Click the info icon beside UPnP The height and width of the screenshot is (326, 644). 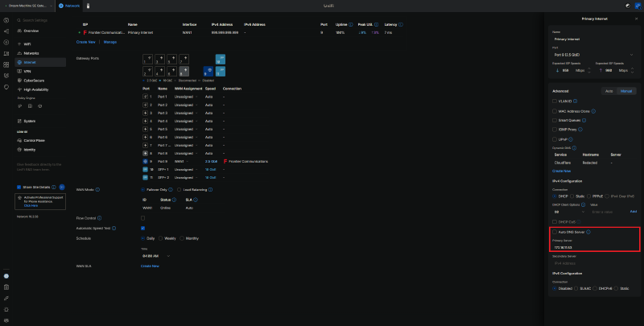[571, 139]
